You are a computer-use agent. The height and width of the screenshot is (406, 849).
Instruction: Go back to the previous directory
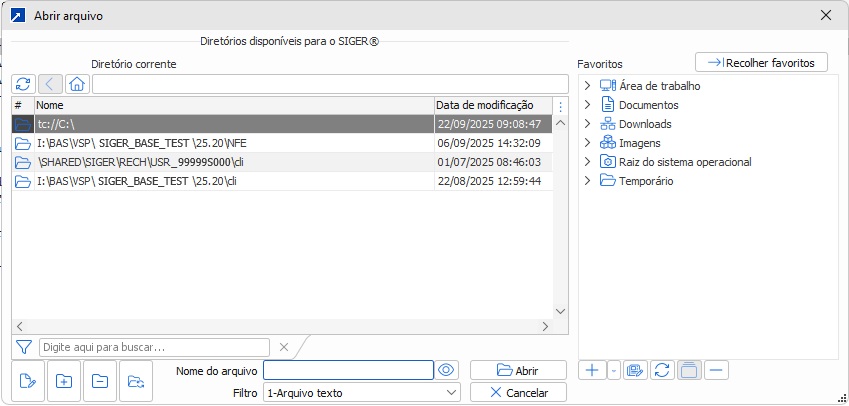pyautogui.click(x=50, y=84)
